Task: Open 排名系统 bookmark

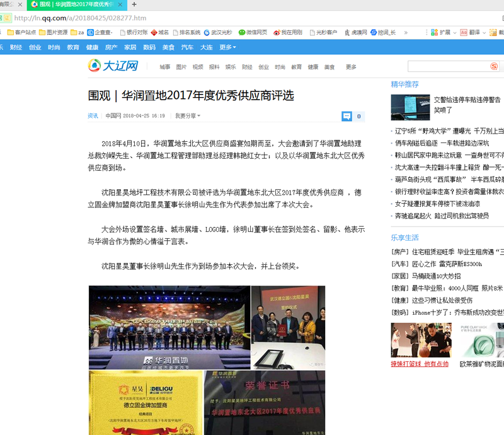Action: (x=186, y=32)
